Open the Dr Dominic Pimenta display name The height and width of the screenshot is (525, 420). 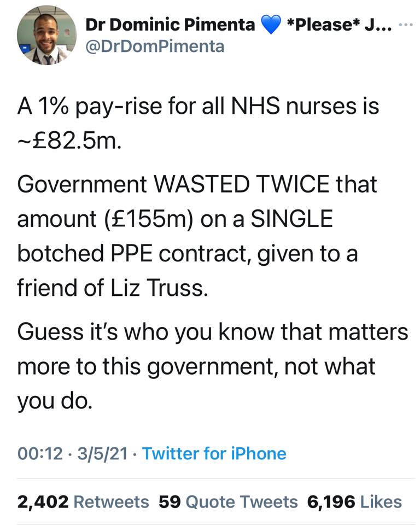point(170,25)
